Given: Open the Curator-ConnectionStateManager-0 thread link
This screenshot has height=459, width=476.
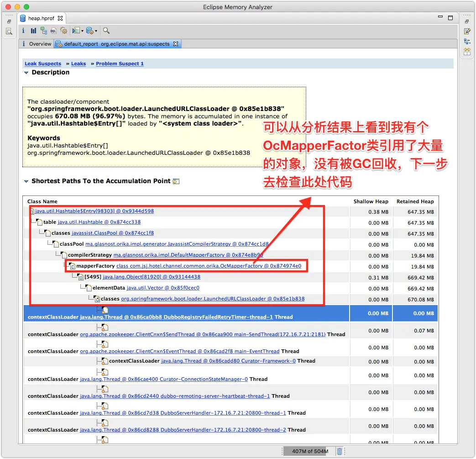Looking at the screenshot, I should 164,379.
